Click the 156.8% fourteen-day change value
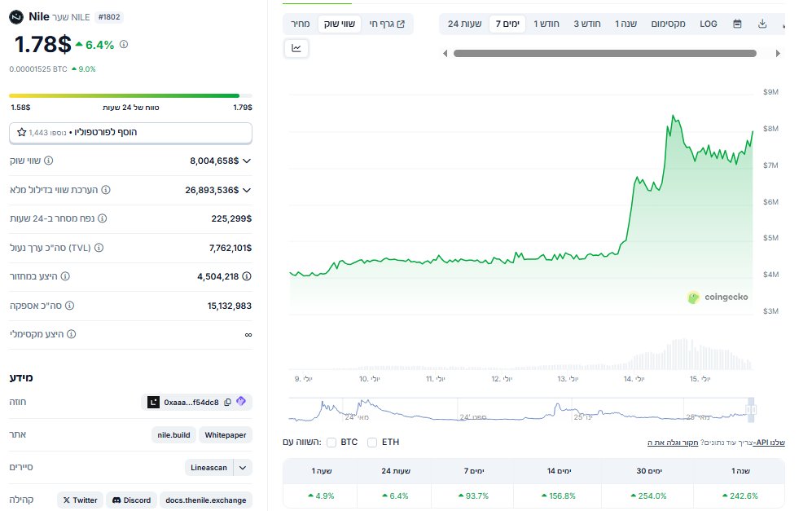 tap(558, 496)
